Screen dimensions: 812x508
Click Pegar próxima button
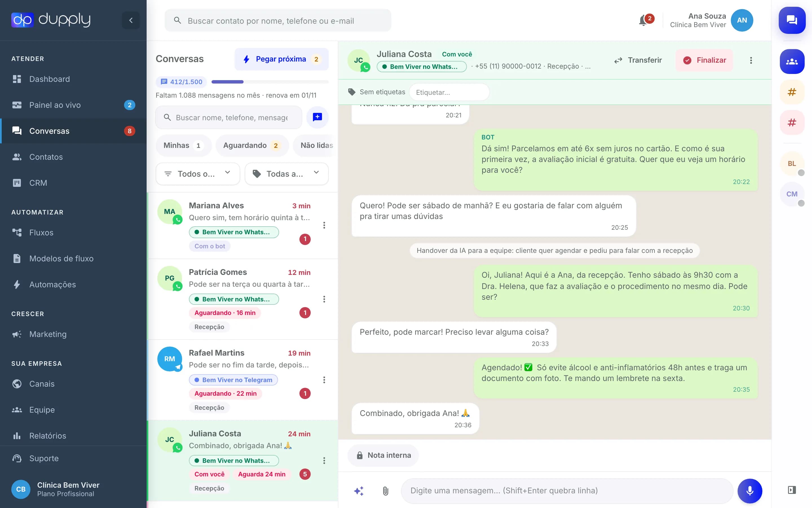pos(281,59)
